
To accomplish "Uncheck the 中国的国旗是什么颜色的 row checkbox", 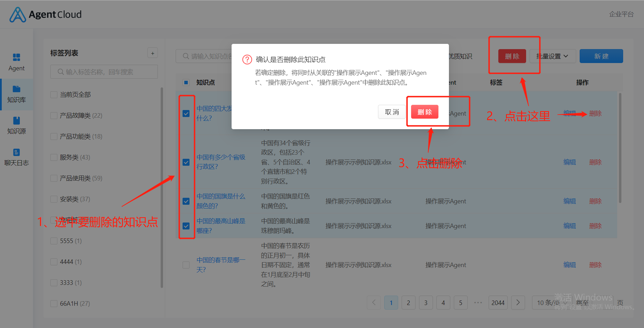I will pos(186,201).
